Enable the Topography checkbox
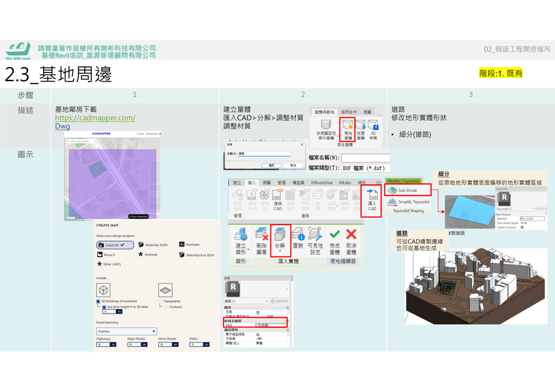555x392 pixels. click(160, 301)
